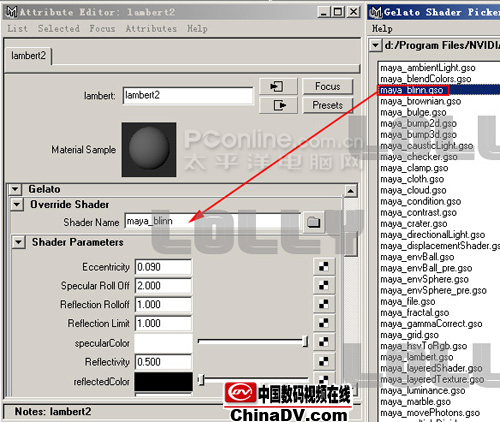This screenshot has height=422, width=500.
Task: Click checker map button for Eccentricity
Action: [323, 266]
